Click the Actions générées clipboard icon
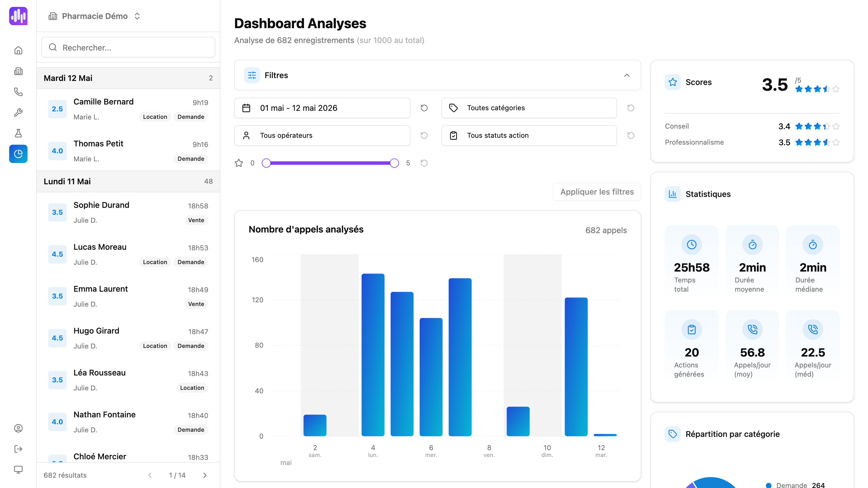Image resolution: width=868 pixels, height=488 pixels. [x=691, y=330]
